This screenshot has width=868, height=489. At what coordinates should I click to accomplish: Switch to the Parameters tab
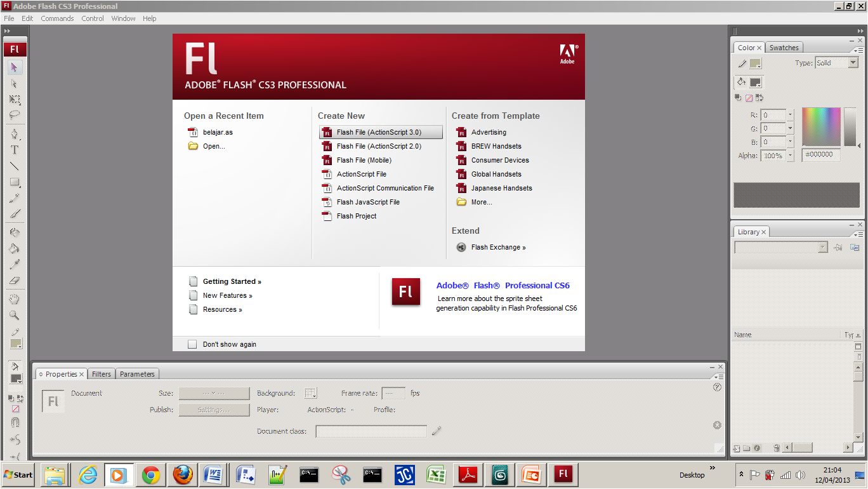coord(137,374)
